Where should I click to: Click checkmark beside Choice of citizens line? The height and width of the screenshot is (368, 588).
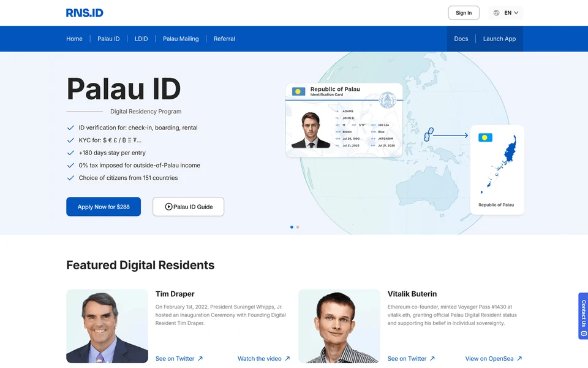click(70, 178)
